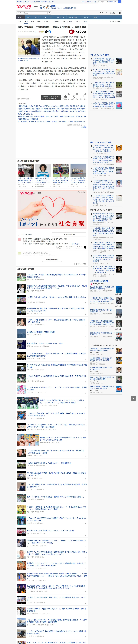The height and width of the screenshot is (644, 138).
Task: Open the トピックス一覧 list
Action: tap(115, 21)
